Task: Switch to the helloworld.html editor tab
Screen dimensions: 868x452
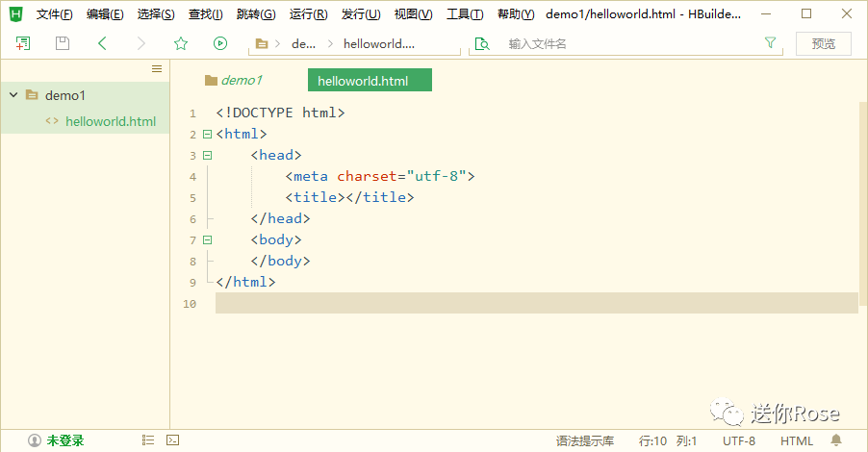Action: tap(370, 80)
